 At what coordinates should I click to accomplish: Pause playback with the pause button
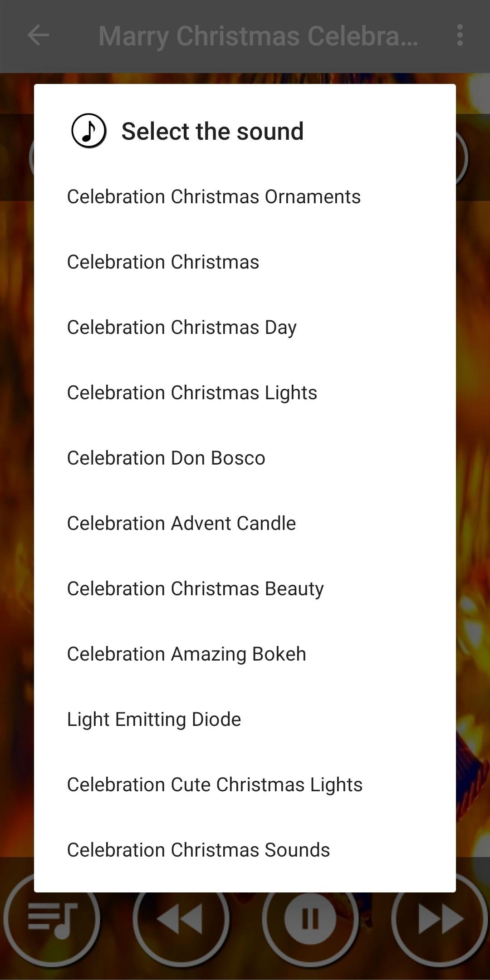310,918
